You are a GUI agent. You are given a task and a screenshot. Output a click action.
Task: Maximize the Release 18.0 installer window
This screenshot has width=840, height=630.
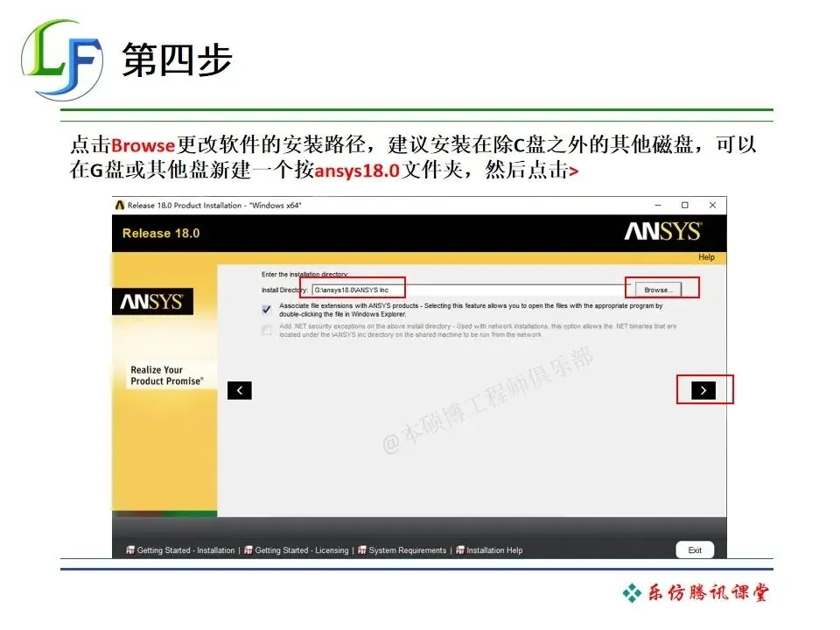point(684,205)
